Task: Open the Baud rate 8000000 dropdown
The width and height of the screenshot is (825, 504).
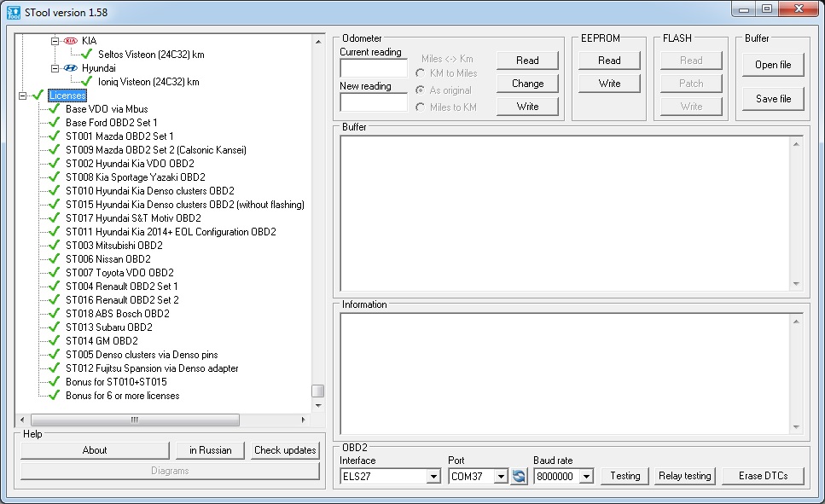Action: pyautogui.click(x=586, y=477)
